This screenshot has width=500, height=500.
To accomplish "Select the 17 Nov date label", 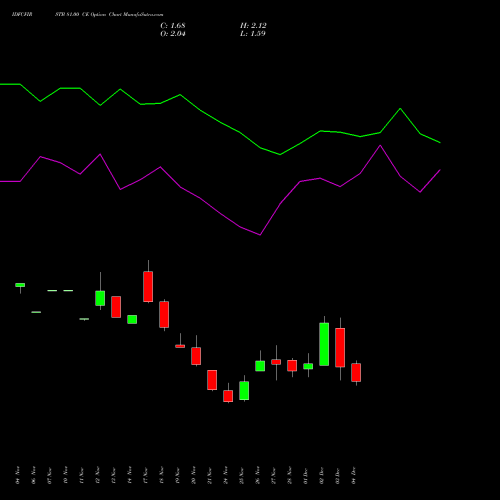I will [x=146, y=475].
